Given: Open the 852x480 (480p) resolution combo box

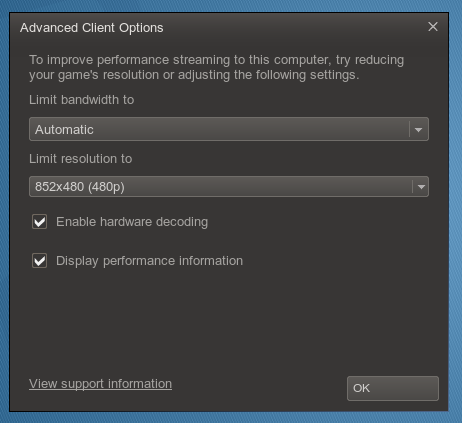Looking at the screenshot, I should click(x=229, y=187).
